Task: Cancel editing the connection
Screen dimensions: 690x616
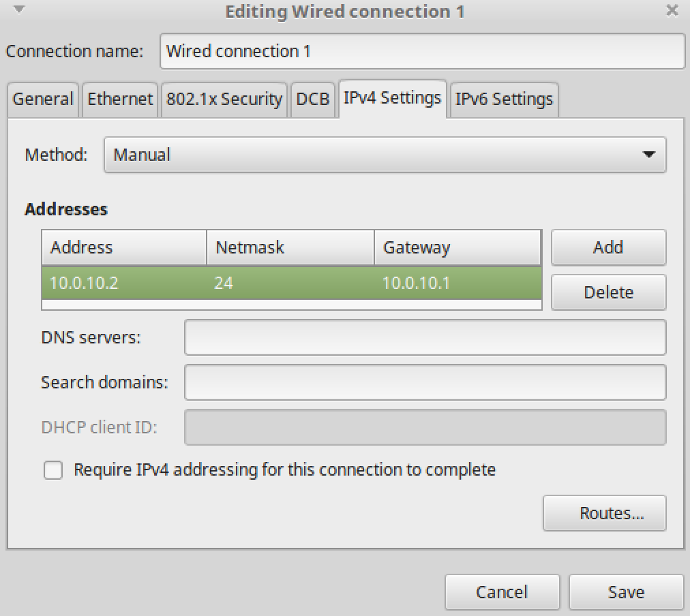Action: coord(502,592)
